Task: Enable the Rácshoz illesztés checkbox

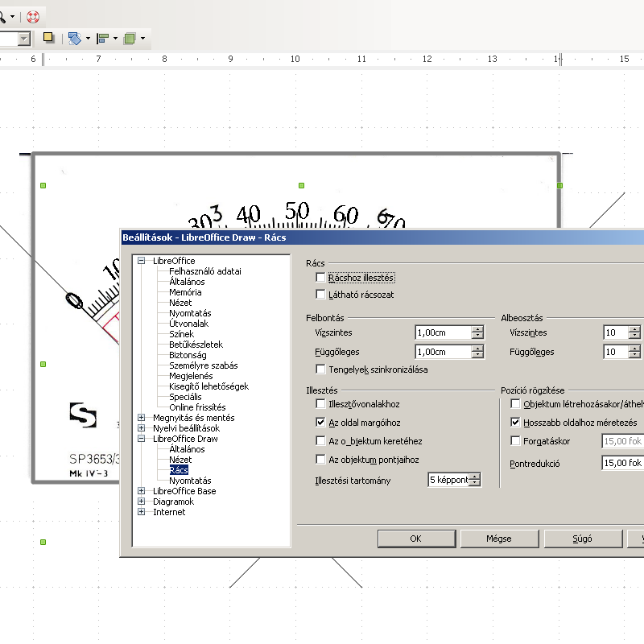Action: [x=321, y=278]
